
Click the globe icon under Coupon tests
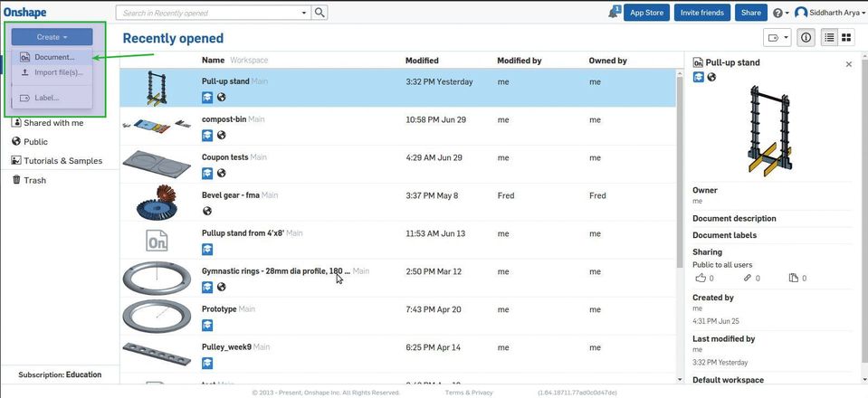tap(222, 174)
